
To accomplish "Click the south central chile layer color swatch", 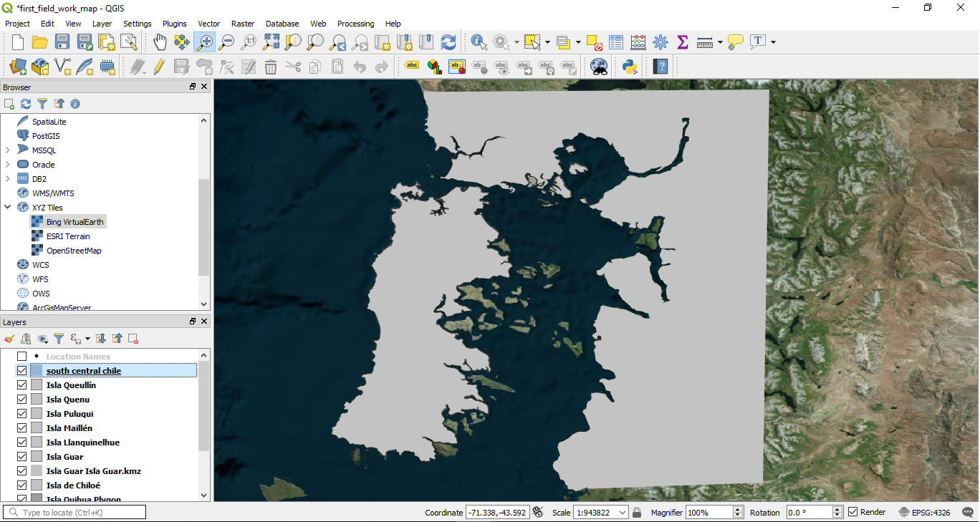I will 37,371.
